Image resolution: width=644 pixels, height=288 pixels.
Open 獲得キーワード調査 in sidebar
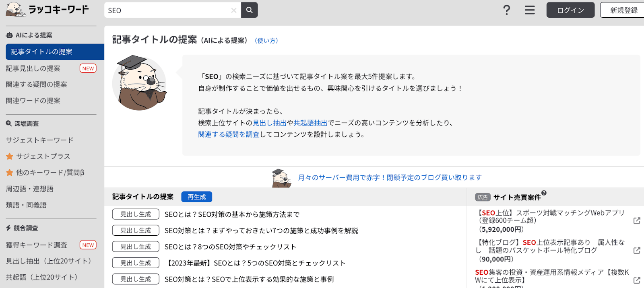(x=37, y=245)
